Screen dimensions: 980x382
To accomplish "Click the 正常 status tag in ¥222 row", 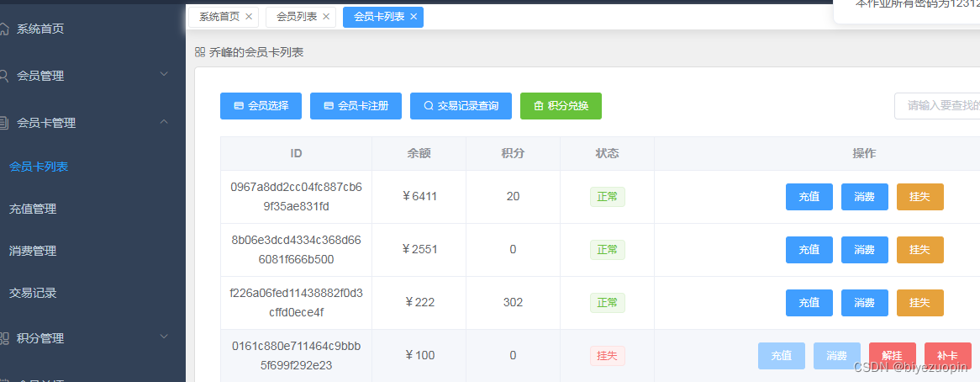I will coord(607,303).
